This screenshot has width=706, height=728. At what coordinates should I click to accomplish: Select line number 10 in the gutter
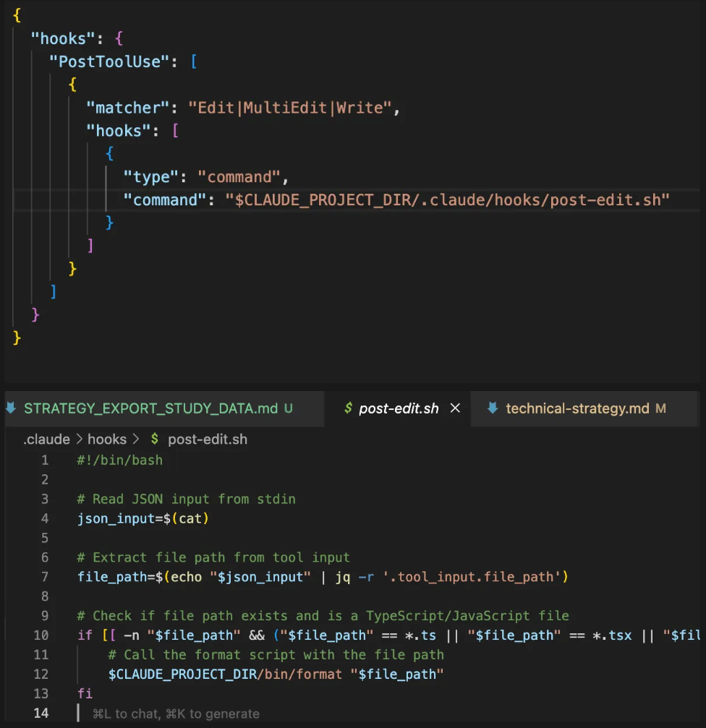point(41,635)
